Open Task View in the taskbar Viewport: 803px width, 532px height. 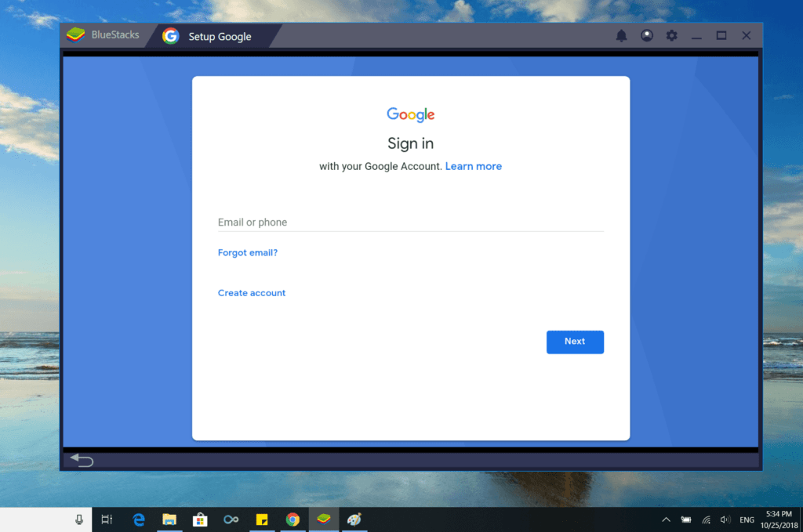(x=107, y=519)
